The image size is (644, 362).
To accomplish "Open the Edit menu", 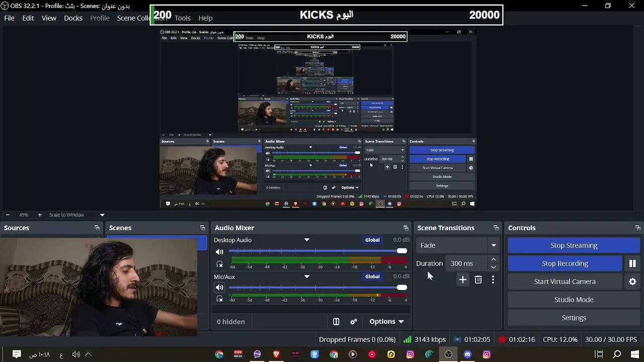I will pyautogui.click(x=28, y=18).
